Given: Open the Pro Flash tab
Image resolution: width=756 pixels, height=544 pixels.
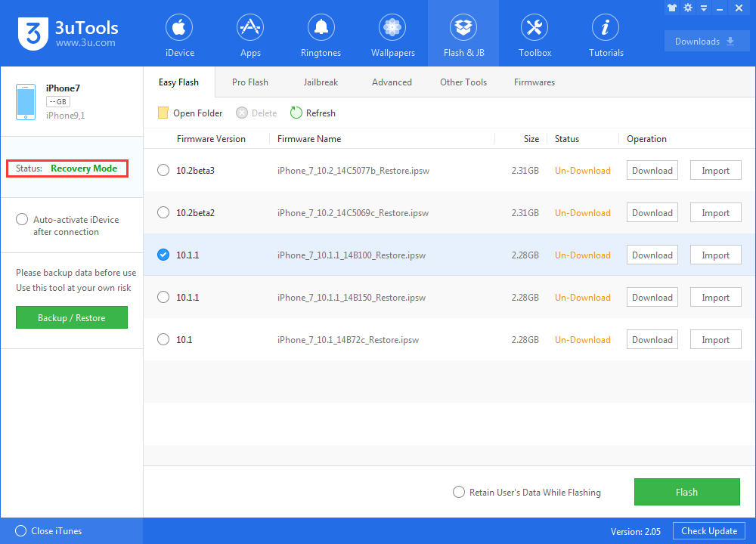Looking at the screenshot, I should tap(250, 82).
